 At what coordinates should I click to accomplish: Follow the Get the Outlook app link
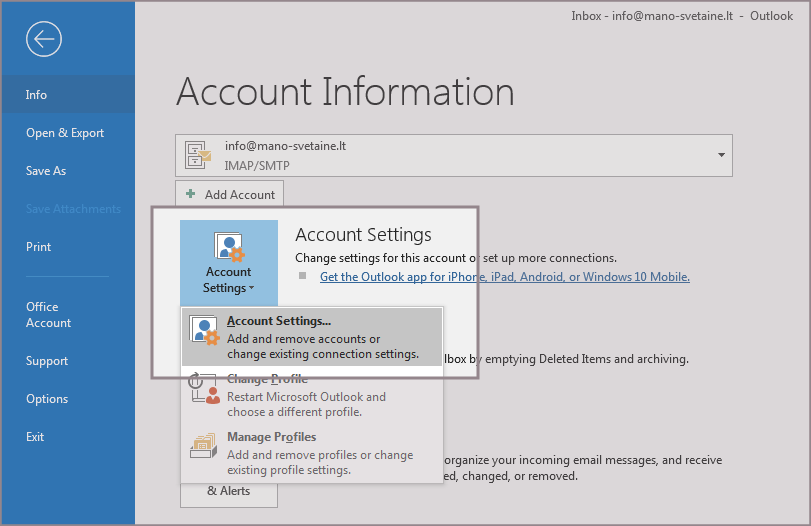(504, 277)
